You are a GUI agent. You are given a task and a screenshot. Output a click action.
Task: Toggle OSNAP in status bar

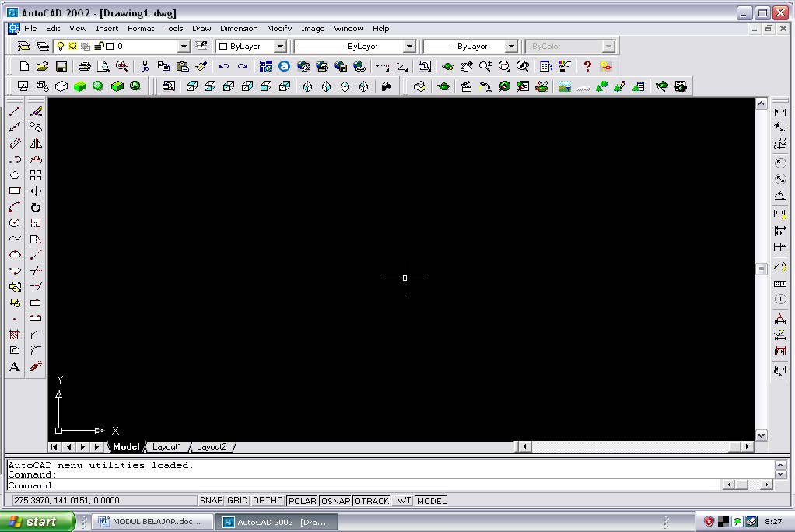coord(335,501)
